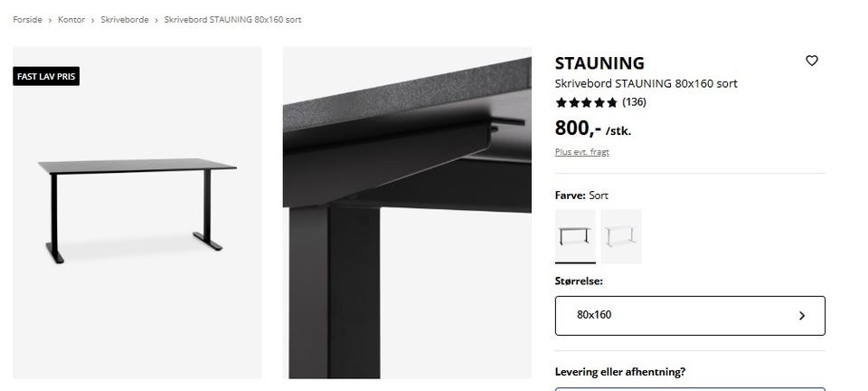Open the Størrelse 80x160 dropdown
Image resolution: width=868 pixels, height=391 pixels.
click(x=689, y=316)
